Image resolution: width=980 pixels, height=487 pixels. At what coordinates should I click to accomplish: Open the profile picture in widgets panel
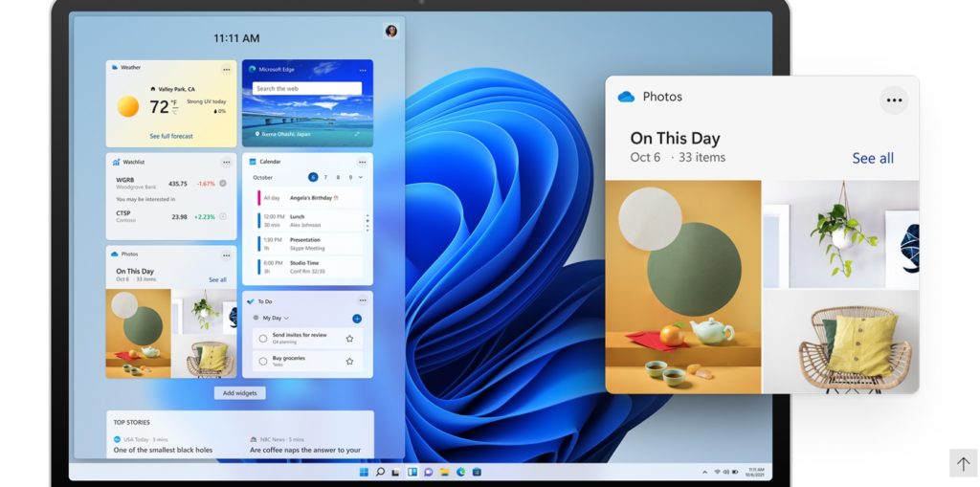pos(391,32)
